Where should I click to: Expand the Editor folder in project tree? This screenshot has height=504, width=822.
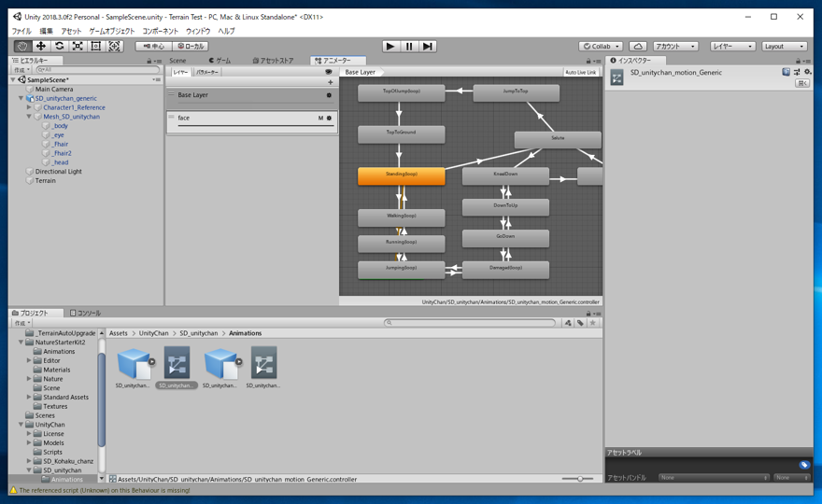pos(29,360)
